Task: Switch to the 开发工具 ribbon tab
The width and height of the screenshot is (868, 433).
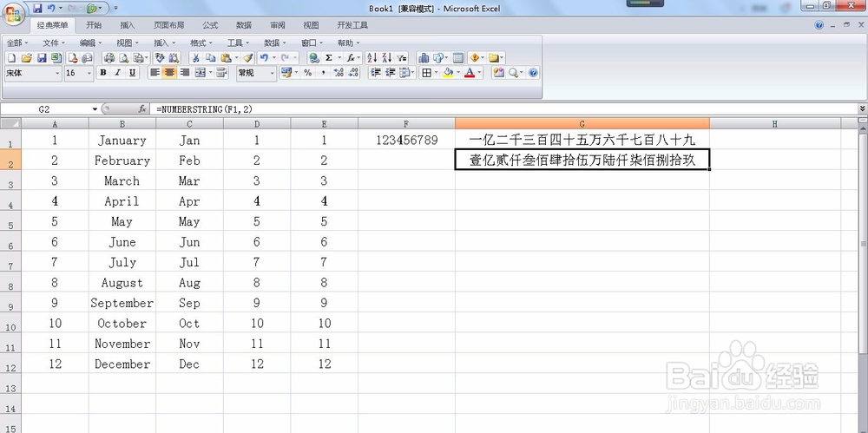Action: (x=352, y=25)
